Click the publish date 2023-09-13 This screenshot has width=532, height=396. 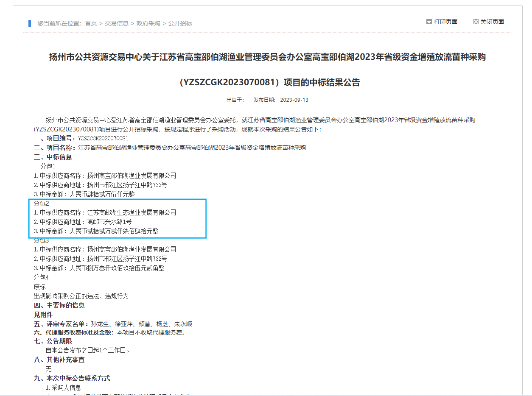[x=294, y=100]
